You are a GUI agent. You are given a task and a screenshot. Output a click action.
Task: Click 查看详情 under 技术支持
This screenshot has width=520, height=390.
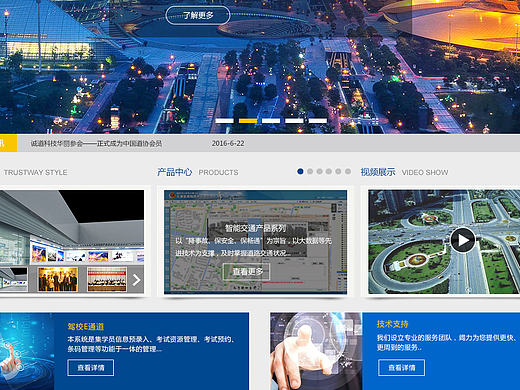(x=401, y=368)
